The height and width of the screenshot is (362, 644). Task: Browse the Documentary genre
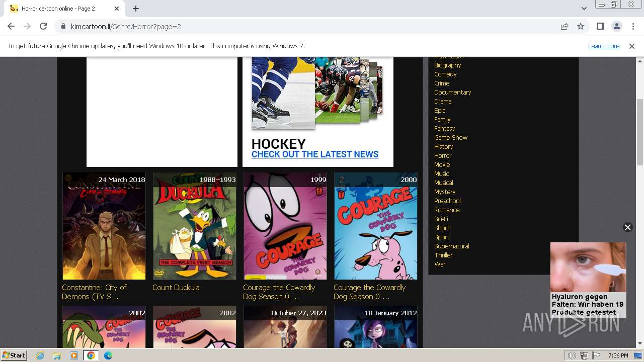[x=452, y=92]
